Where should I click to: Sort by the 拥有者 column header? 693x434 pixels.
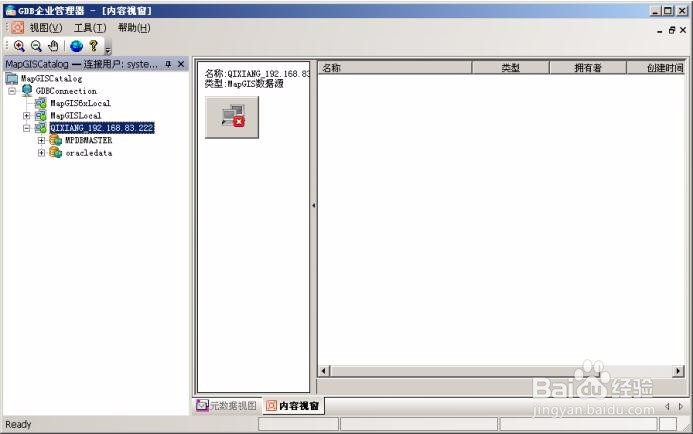pos(588,68)
